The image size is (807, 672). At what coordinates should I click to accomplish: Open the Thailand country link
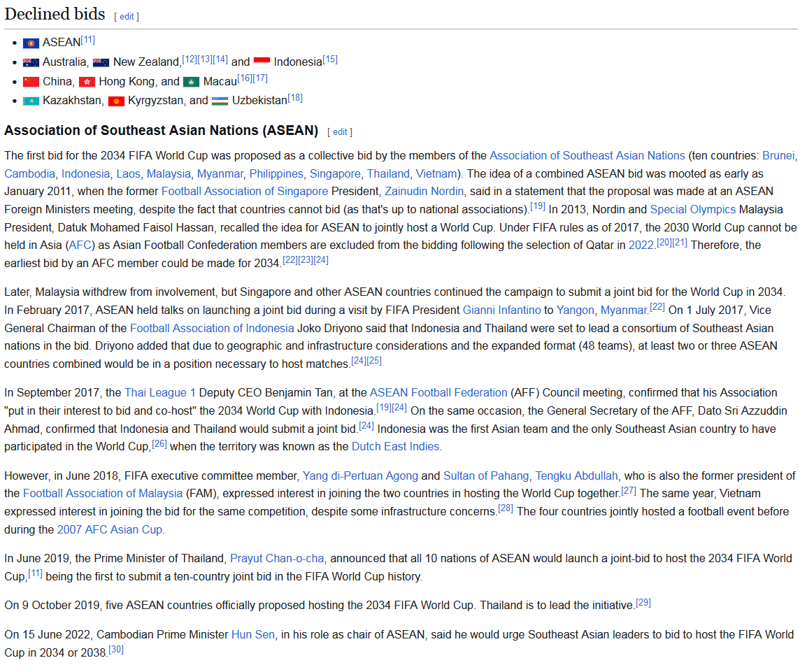388,174
